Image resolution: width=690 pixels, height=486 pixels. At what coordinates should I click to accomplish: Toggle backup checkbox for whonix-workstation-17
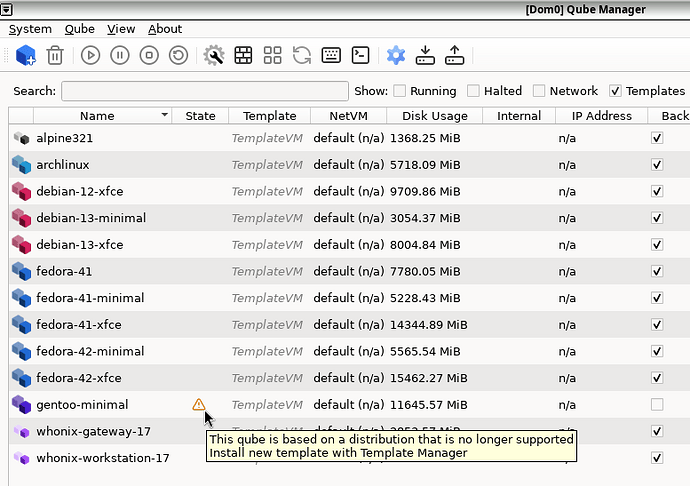coord(657,458)
